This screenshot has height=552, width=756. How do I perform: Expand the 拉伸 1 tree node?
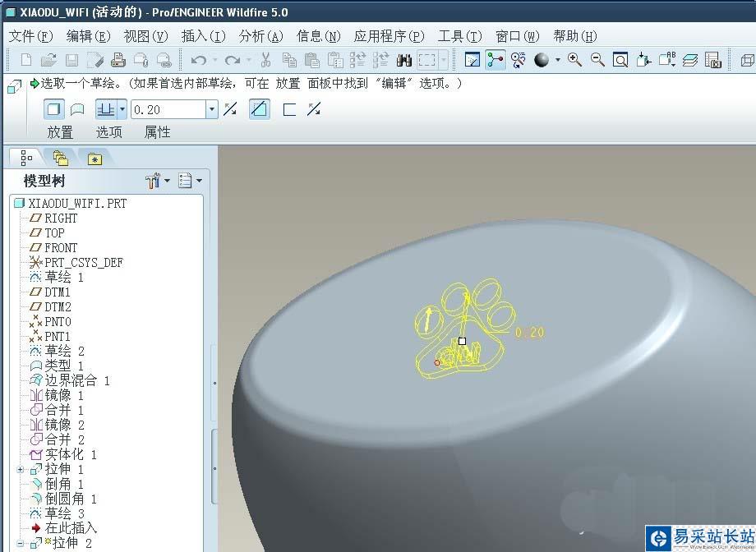click(x=21, y=469)
